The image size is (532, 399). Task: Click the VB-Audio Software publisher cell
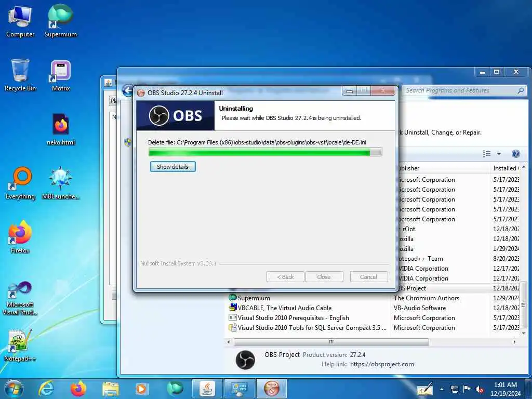(420, 308)
